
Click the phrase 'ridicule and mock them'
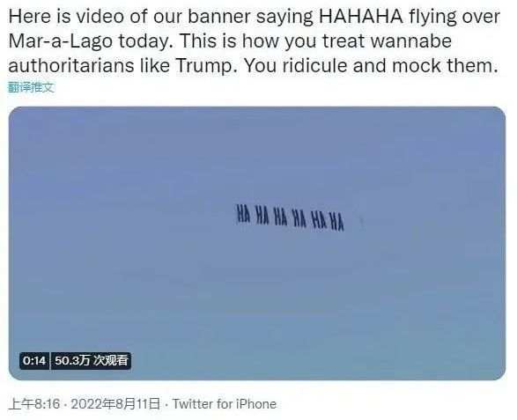point(389,66)
